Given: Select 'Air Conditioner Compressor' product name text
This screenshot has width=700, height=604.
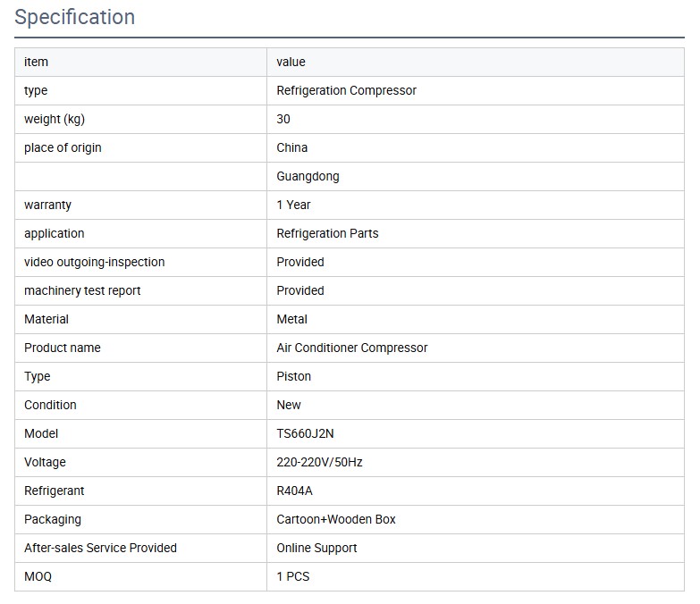Looking at the screenshot, I should click(352, 348).
